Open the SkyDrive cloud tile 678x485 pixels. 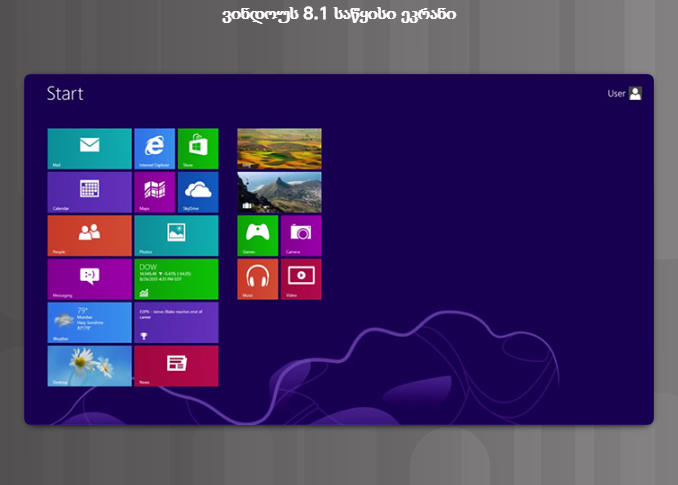click(198, 192)
